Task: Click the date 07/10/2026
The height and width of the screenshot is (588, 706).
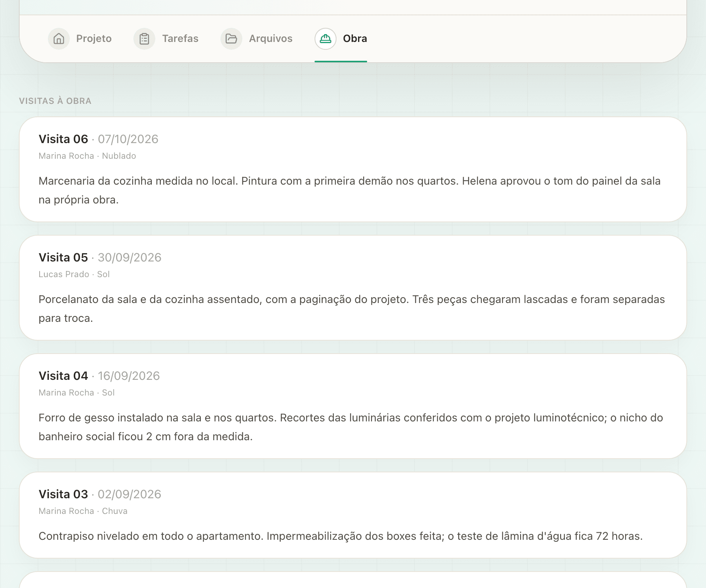Action: tap(128, 139)
